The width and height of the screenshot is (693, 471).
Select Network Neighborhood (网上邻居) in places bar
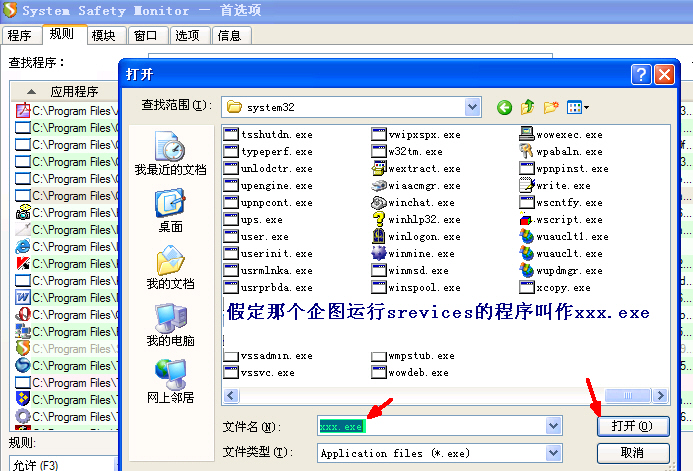171,381
